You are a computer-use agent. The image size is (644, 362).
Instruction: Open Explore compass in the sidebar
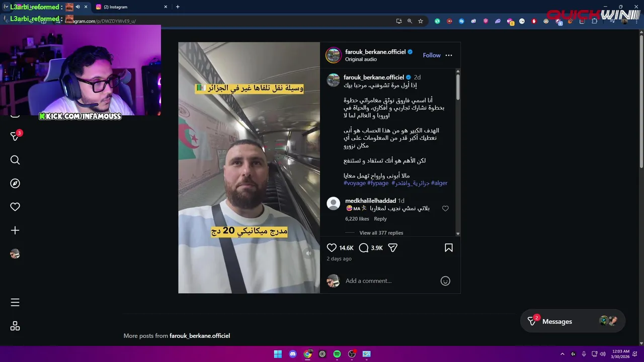click(x=15, y=184)
